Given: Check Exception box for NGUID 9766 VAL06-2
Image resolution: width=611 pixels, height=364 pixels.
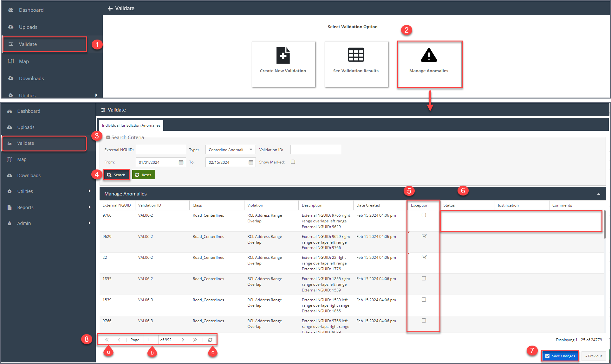Looking at the screenshot, I should (x=424, y=215).
